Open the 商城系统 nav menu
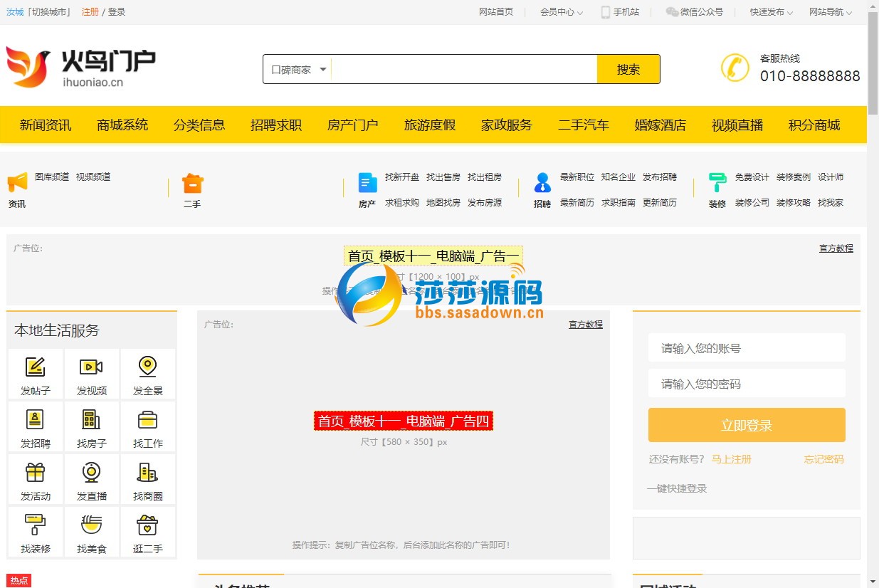This screenshot has width=879, height=588. pyautogui.click(x=122, y=125)
